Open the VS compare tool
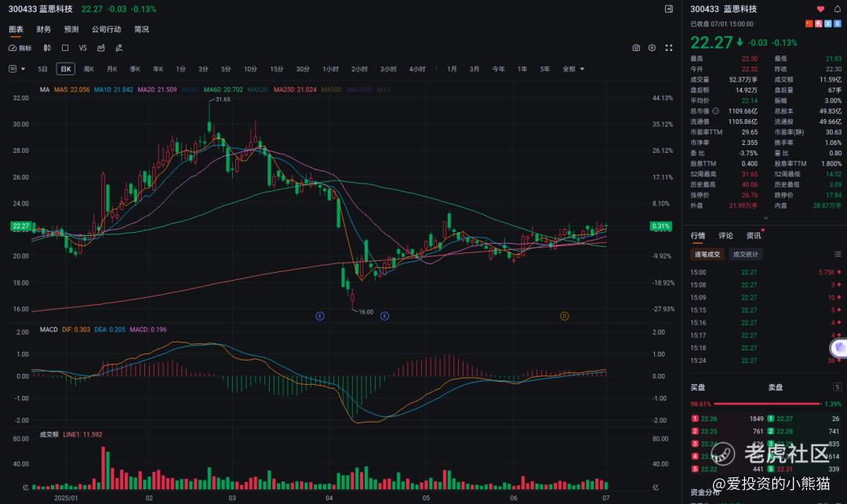 click(82, 48)
